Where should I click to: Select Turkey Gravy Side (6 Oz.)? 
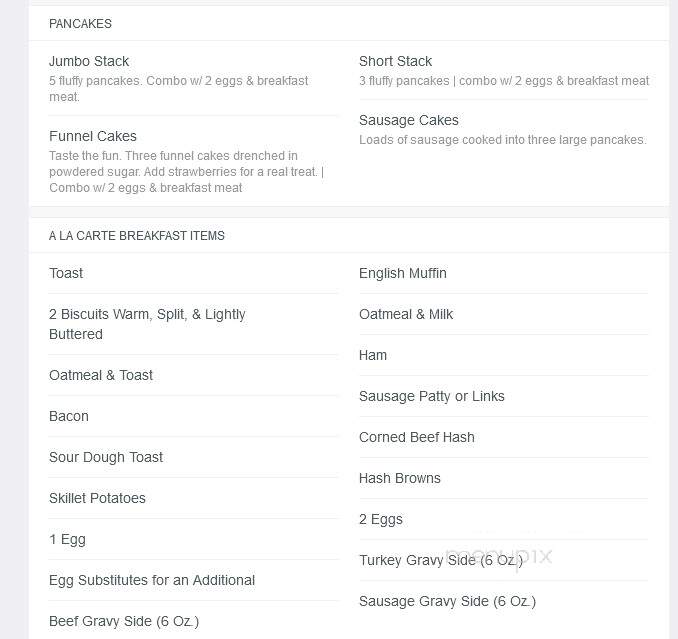(441, 560)
